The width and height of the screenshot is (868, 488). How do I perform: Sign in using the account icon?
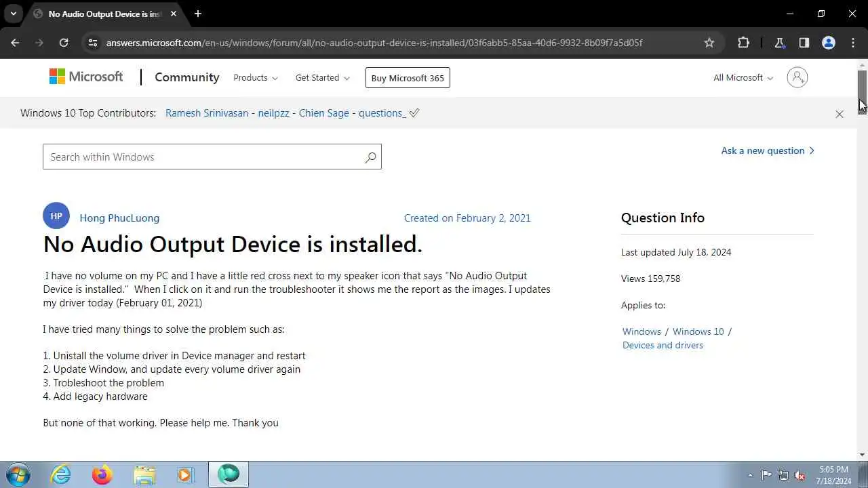pos(797,77)
